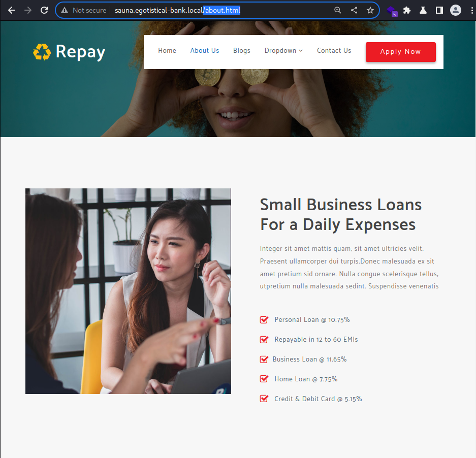Open the Chrome Labs flask icon
The width and height of the screenshot is (476, 458).
coord(423,10)
